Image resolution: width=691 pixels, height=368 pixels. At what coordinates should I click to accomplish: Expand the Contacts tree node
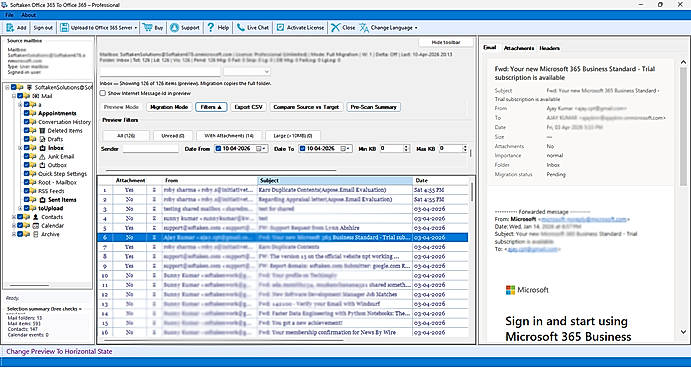pos(14,217)
